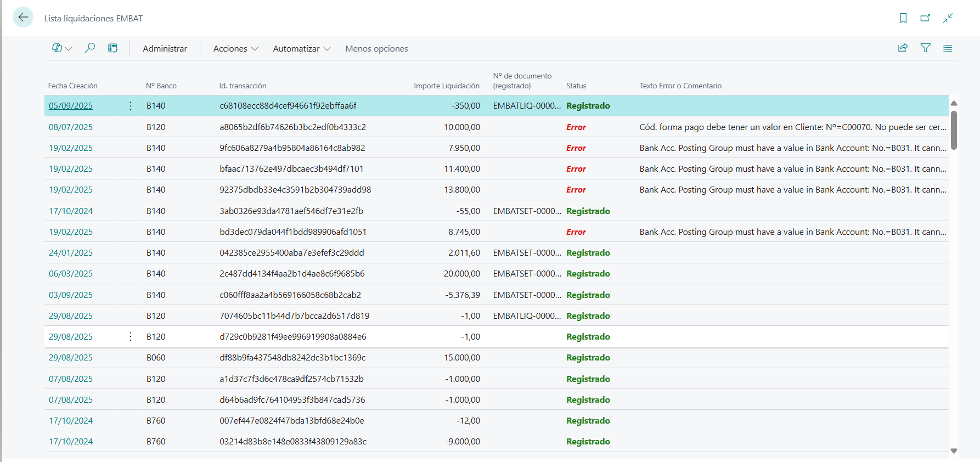Expand the Acciones dropdown menu
The width and height of the screenshot is (980, 462).
tap(235, 49)
